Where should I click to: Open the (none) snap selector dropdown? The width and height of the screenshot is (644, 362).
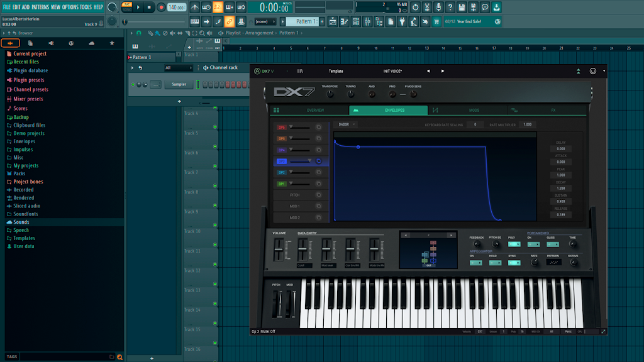coord(265,22)
